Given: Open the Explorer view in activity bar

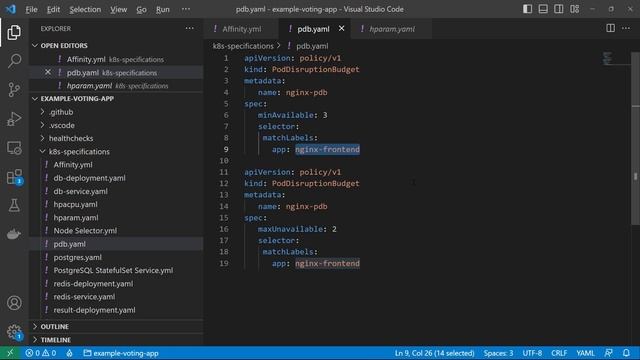Looking at the screenshot, I should point(14,32).
